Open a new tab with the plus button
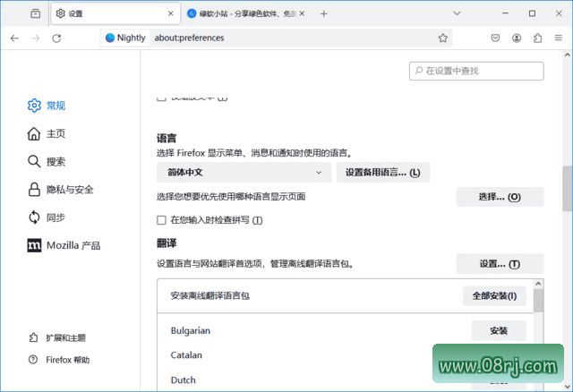573x392 pixels. (323, 14)
